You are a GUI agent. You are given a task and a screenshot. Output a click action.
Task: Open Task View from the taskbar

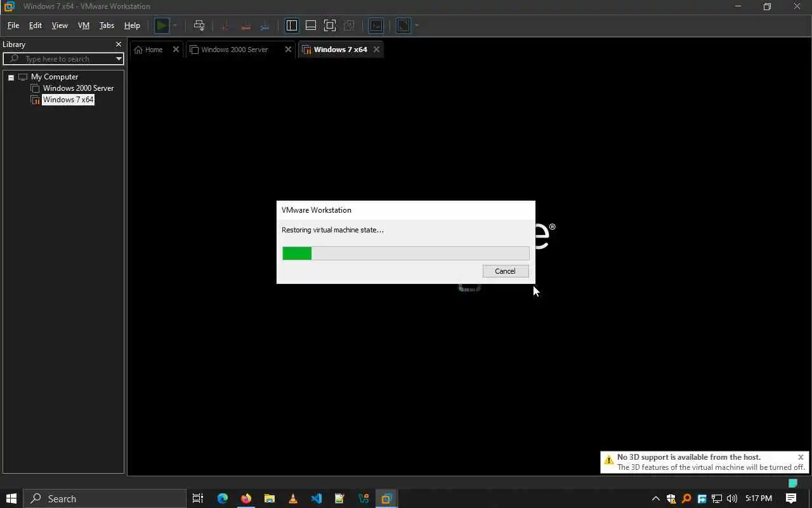(x=198, y=498)
